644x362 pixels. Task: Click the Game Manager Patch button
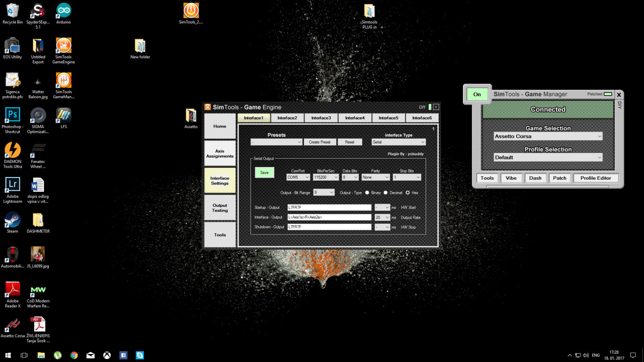click(559, 178)
